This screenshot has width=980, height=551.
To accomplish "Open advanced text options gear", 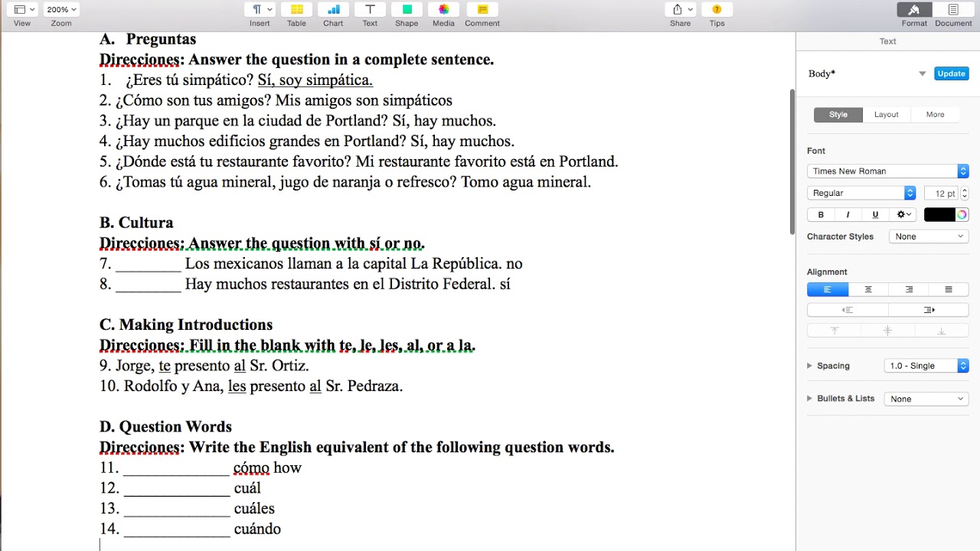I will [903, 215].
